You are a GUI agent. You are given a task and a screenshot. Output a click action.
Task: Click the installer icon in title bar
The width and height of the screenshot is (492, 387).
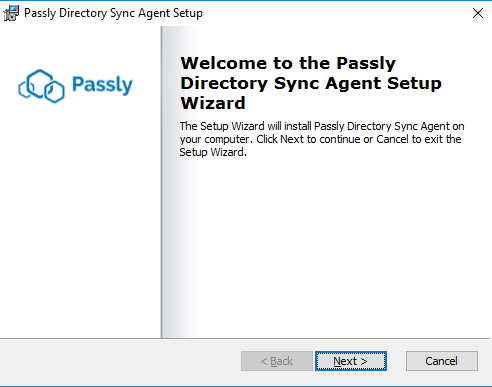(x=11, y=13)
